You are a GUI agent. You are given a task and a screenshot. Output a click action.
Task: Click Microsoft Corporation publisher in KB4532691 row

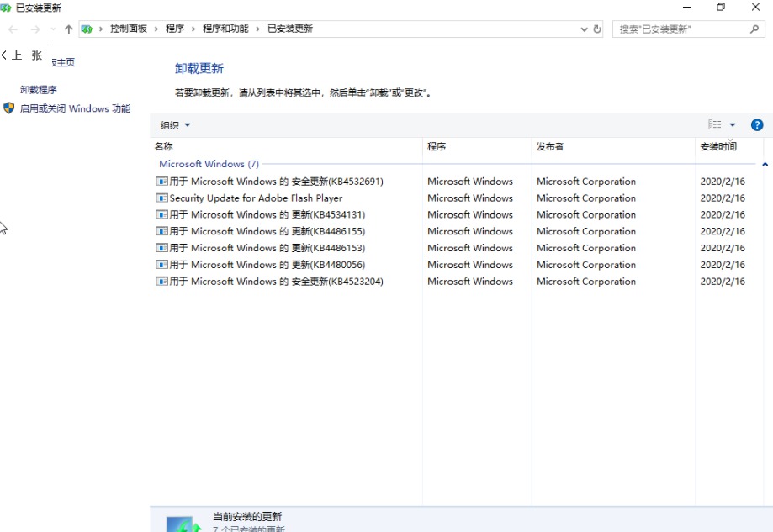(x=586, y=182)
